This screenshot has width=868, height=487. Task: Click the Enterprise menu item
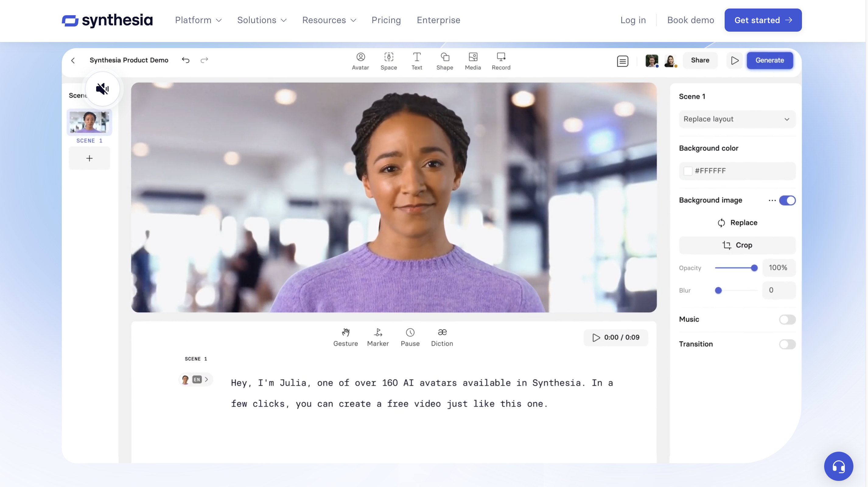point(438,20)
